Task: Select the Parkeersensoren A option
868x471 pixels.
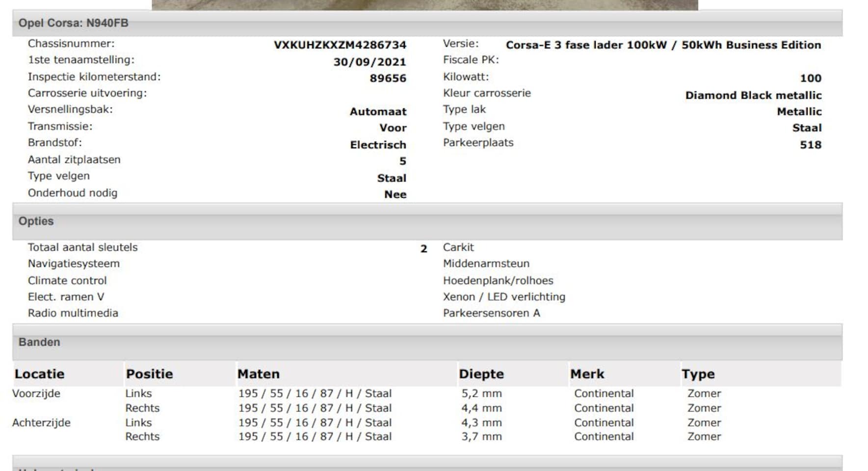Action: (x=491, y=314)
